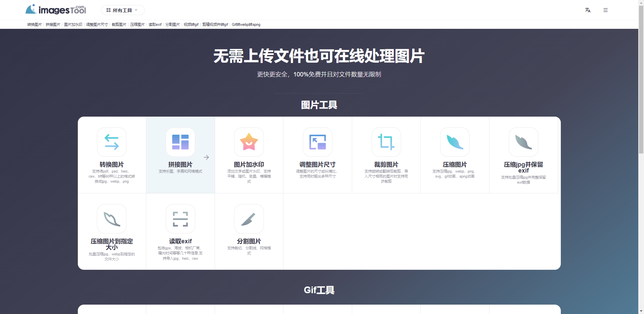Select the 图片加水印 star watermark icon
The width and height of the screenshot is (644, 314).
[x=249, y=142]
